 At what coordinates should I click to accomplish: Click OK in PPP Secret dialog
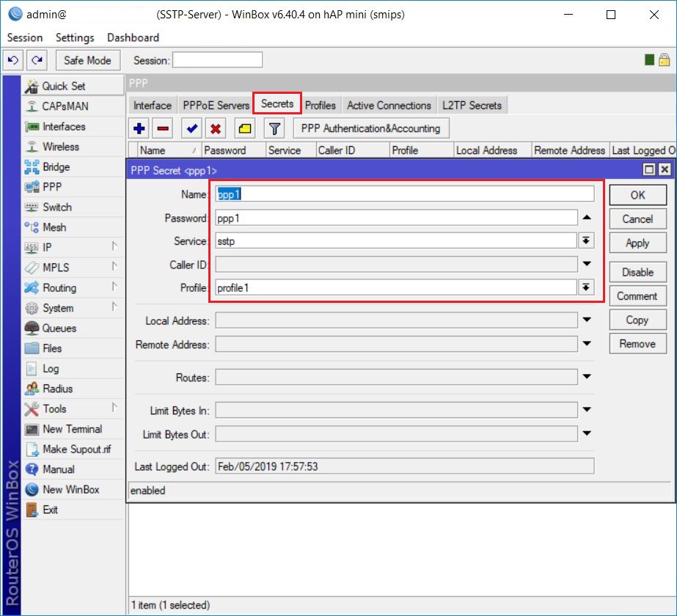pos(637,195)
